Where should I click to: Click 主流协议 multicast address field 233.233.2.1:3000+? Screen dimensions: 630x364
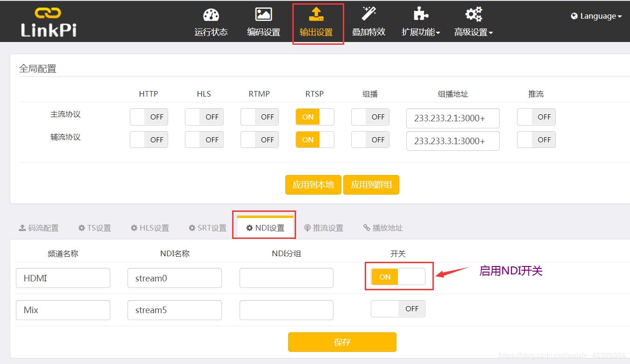tap(453, 118)
